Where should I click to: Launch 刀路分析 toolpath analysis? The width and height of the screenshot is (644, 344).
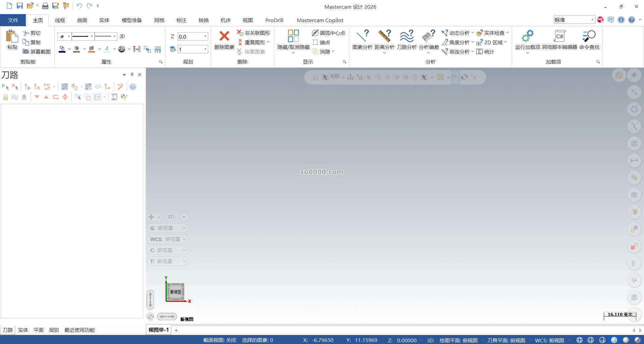[407, 39]
